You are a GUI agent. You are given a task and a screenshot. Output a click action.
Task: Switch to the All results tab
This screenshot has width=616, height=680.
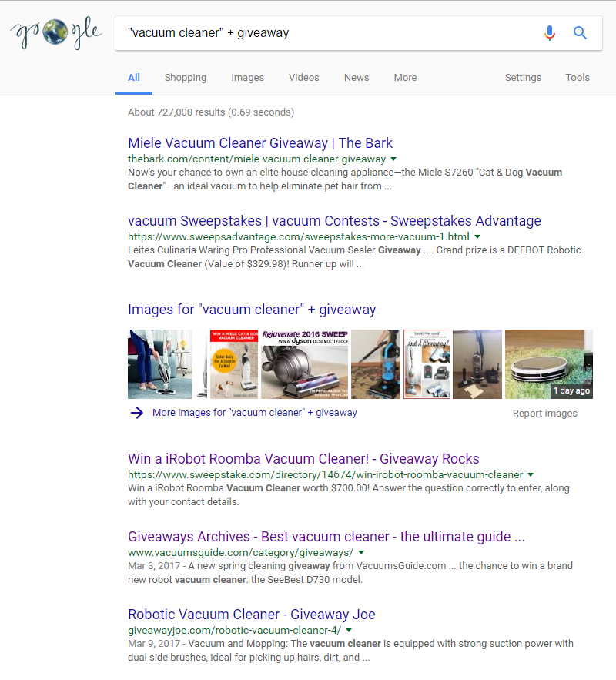133,78
